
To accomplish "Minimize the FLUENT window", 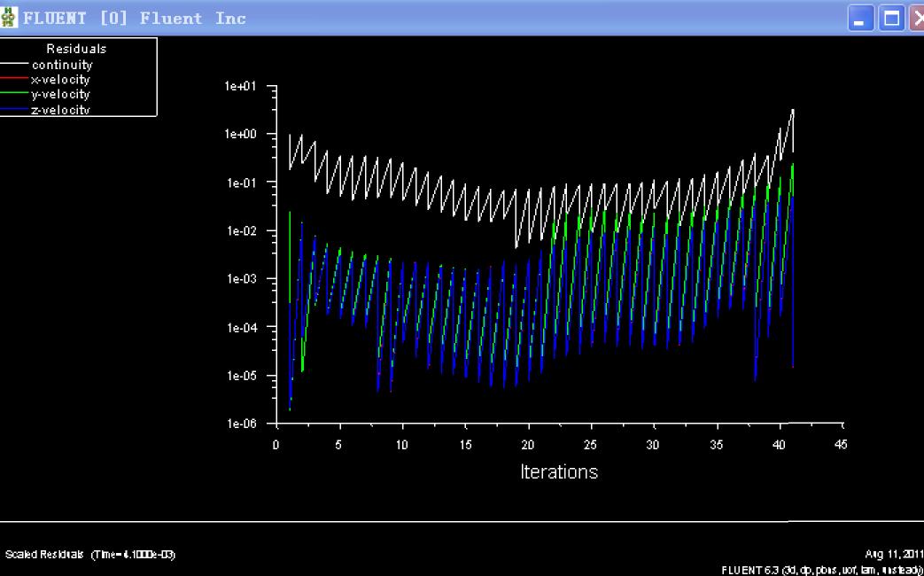I will [861, 18].
